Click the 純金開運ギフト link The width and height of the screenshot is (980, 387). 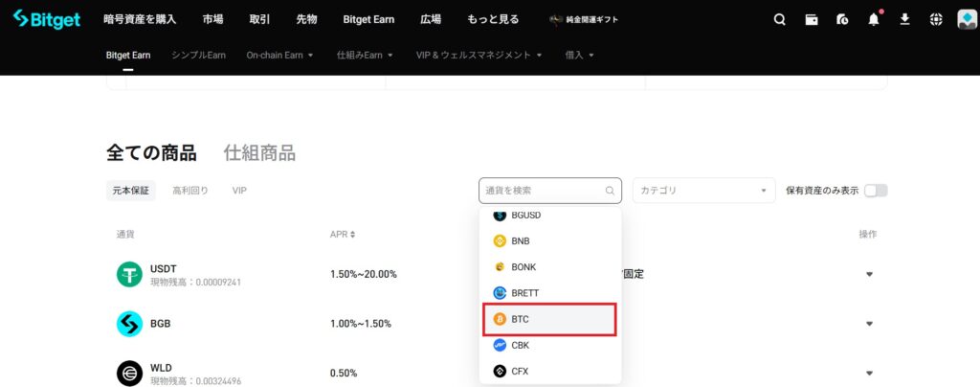pyautogui.click(x=584, y=19)
